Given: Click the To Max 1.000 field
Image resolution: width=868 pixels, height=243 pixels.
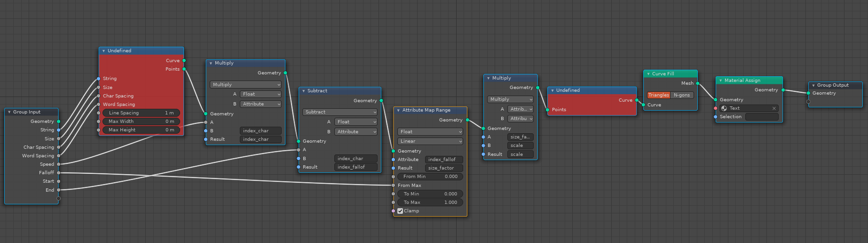Looking at the screenshot, I should point(430,202).
